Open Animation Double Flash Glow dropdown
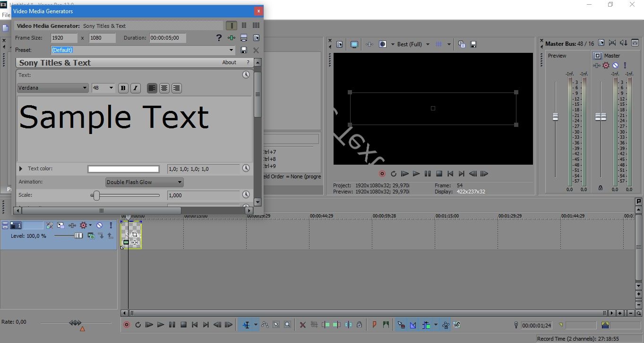The width and height of the screenshot is (644, 343). (180, 182)
